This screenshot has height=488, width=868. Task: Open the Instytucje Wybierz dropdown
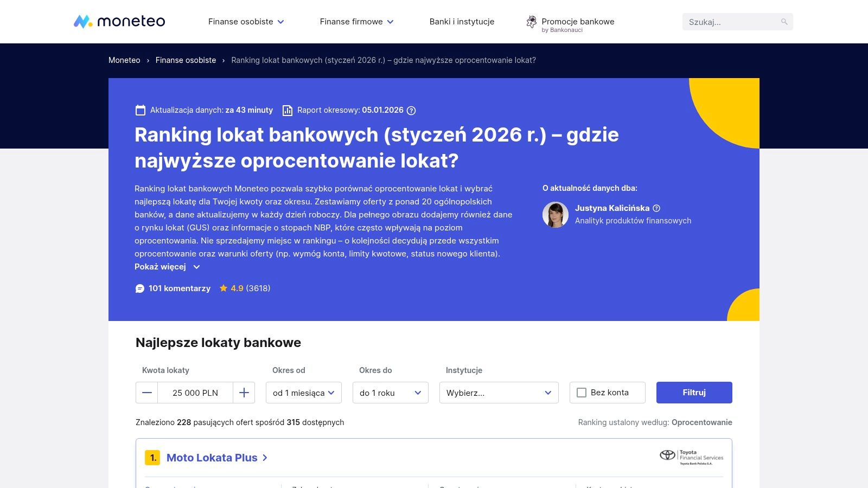[x=499, y=393]
